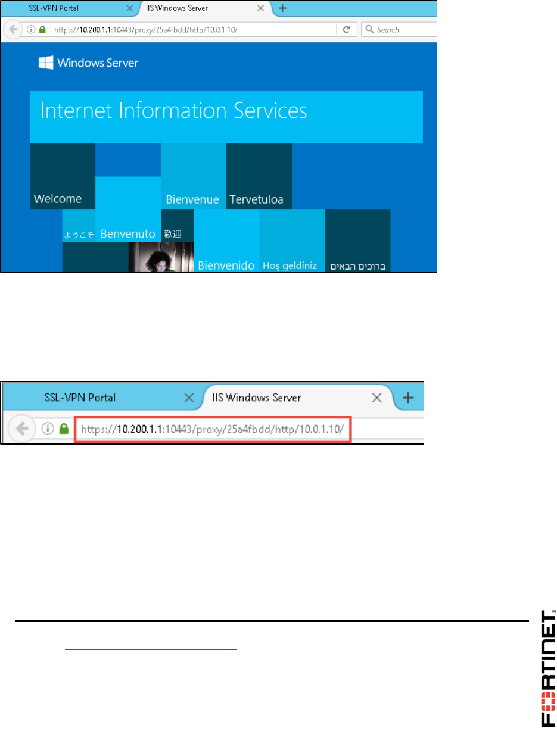Close IIS Windows Server tab in full browser window
The image size is (557, 756).
260,8
